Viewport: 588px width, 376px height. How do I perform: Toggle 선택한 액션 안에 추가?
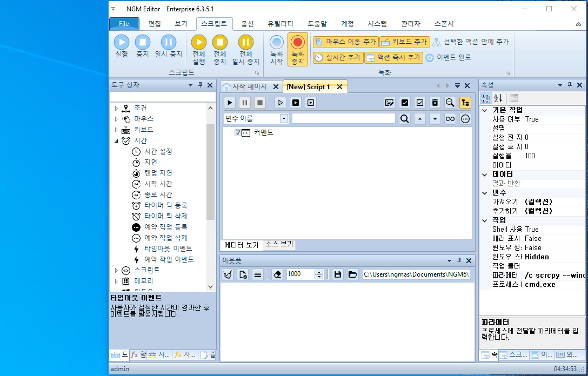(471, 42)
